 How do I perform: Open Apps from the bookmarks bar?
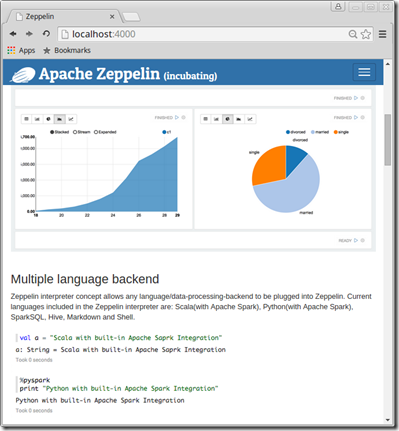point(21,50)
